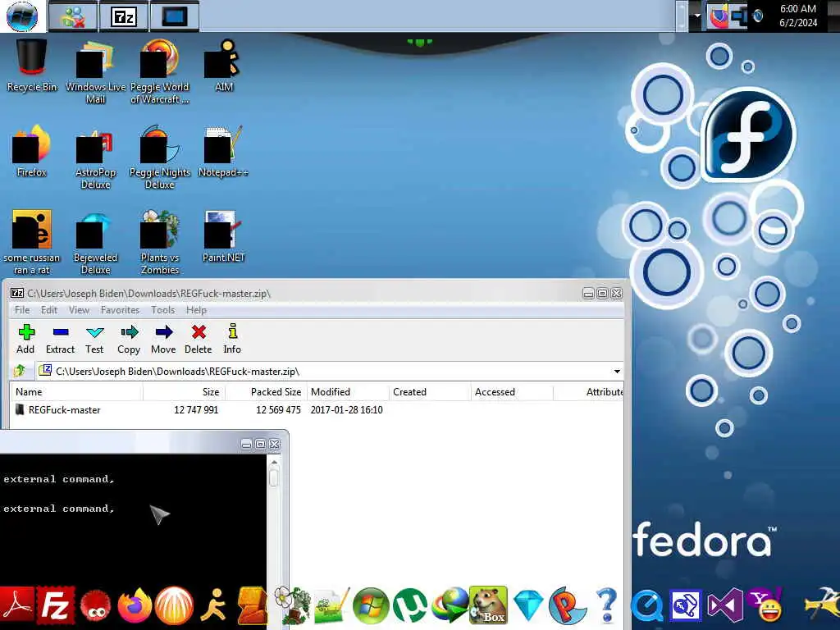Open the Peggle P dock icon

coord(568,606)
